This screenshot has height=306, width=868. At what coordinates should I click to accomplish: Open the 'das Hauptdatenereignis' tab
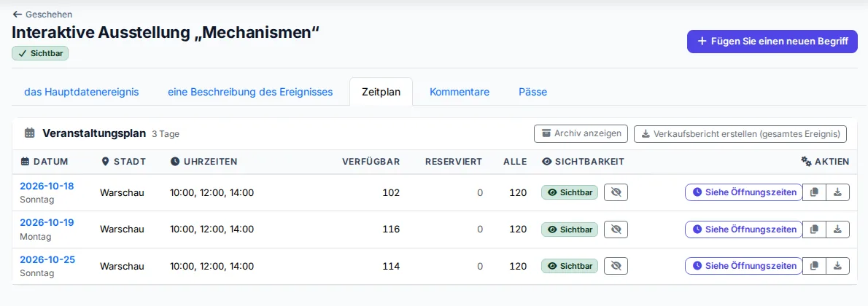click(82, 92)
